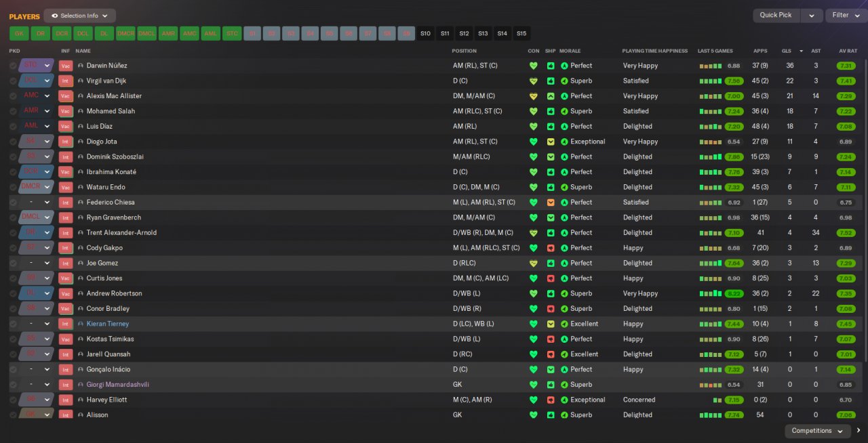Click the eye icon in Selection Info
The image size is (868, 443).
(x=55, y=16)
